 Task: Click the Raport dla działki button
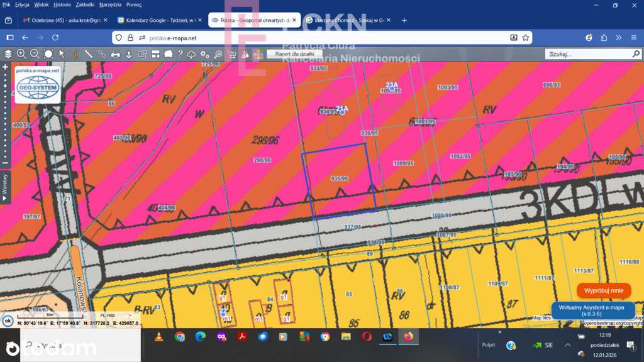click(x=294, y=54)
